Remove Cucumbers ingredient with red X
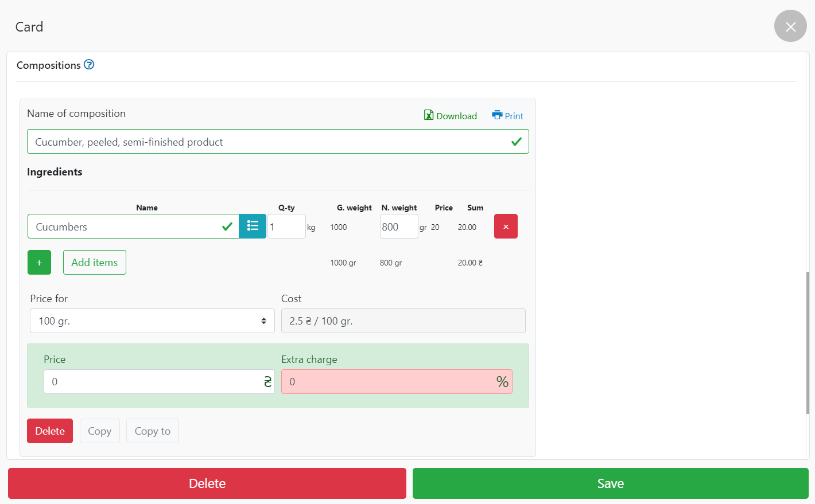 [506, 226]
